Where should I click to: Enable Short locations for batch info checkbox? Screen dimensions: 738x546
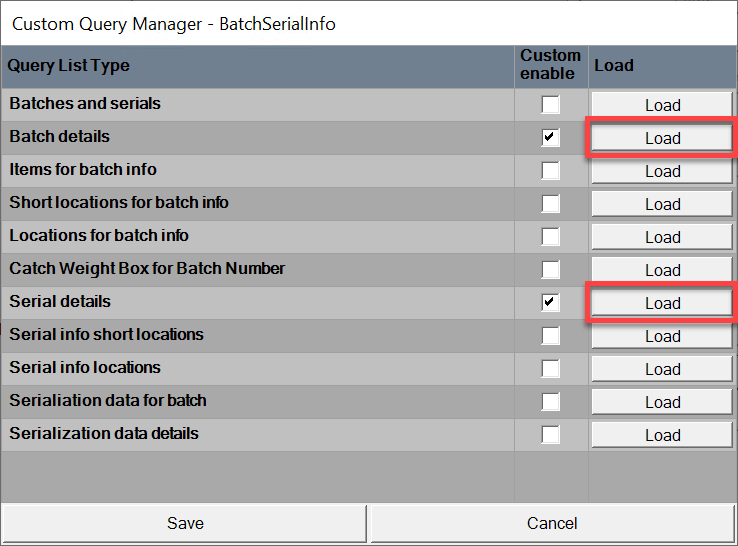click(550, 204)
